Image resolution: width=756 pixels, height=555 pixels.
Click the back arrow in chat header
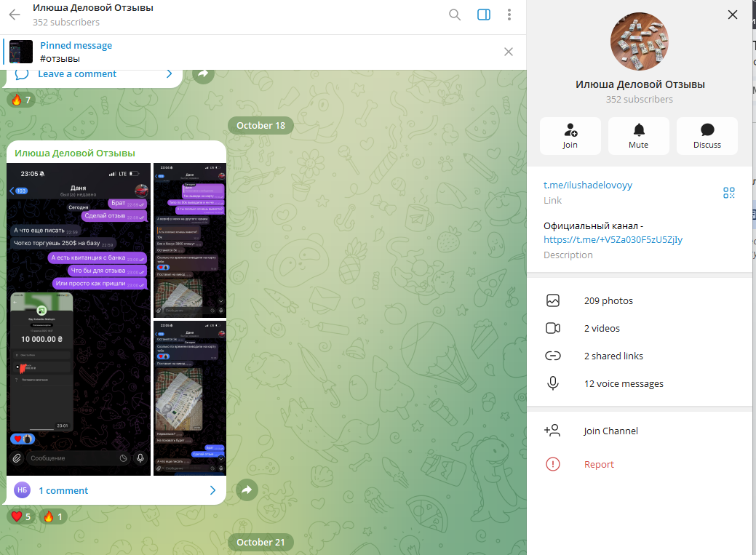15,15
